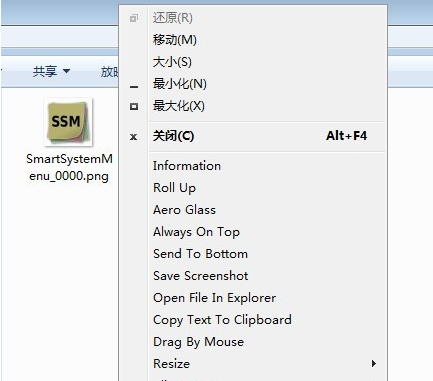Image resolution: width=433 pixels, height=381 pixels.
Task: Click the minimize dash icon beside 最小化(N)
Action: point(134,87)
